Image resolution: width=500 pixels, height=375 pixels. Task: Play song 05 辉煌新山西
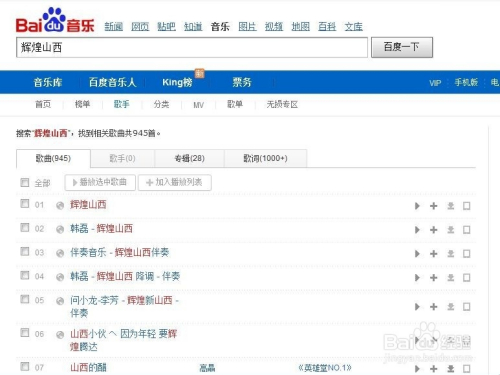point(417,307)
